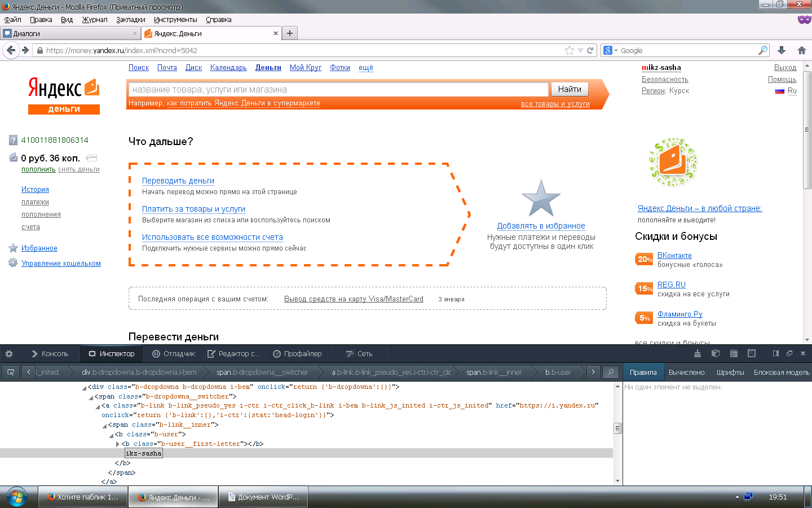Collapse the span b-dropdowna__switcher node
This screenshot has height=508, width=812.
click(x=91, y=397)
